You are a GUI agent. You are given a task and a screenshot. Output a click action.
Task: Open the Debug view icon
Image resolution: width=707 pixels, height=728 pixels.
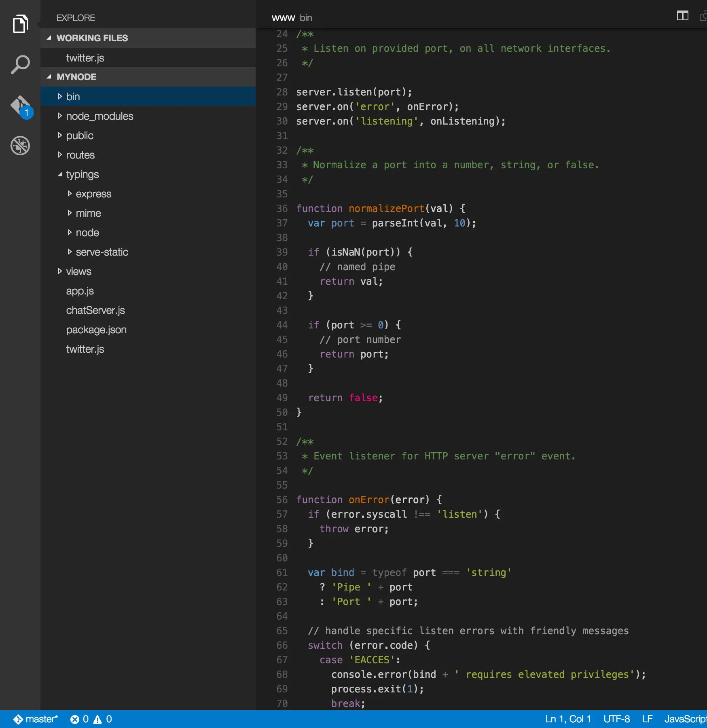point(20,146)
